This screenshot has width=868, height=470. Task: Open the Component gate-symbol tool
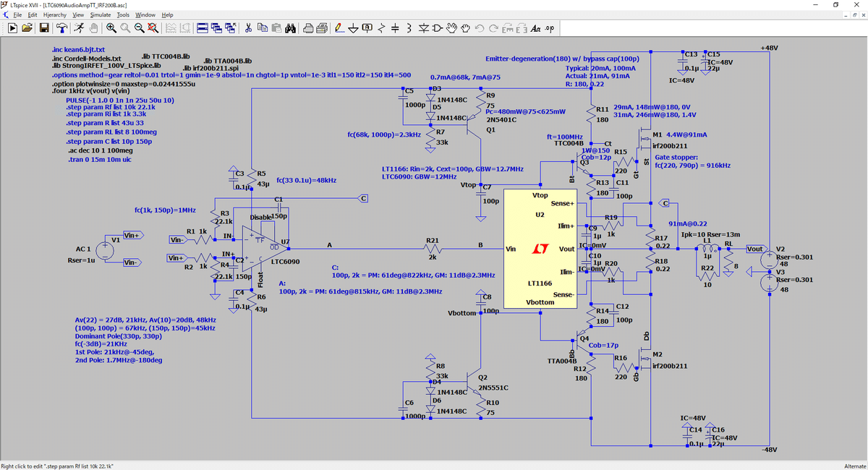[x=438, y=28]
